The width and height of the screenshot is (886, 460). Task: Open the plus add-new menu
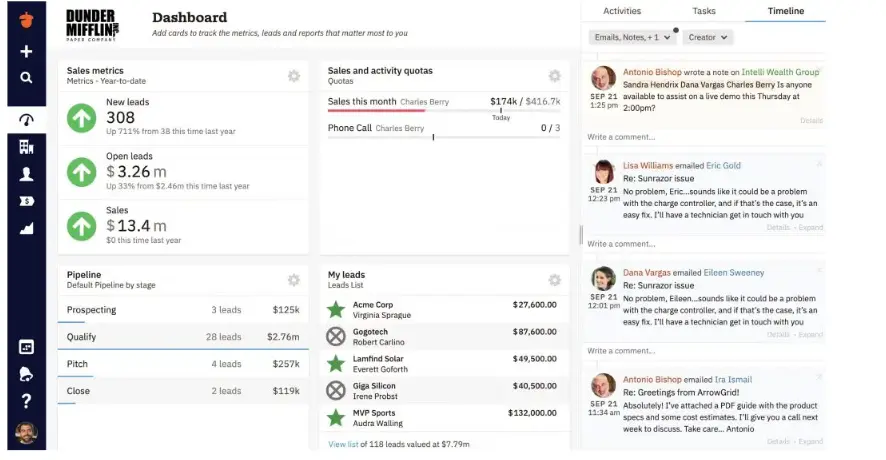26,51
